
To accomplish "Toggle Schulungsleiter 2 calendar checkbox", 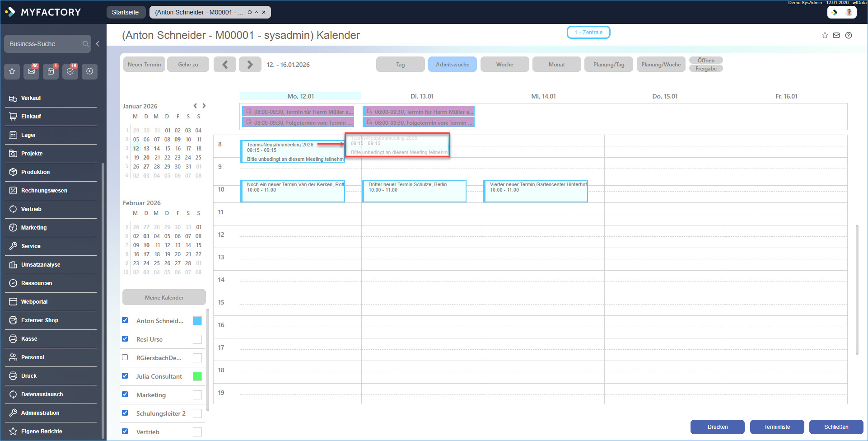I will (125, 413).
